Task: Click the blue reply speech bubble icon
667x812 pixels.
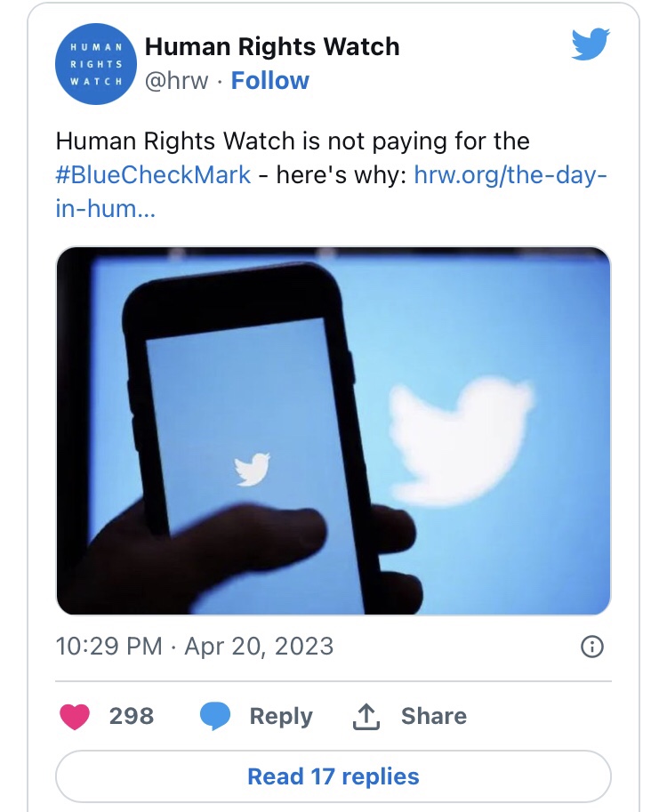Action: tap(215, 716)
